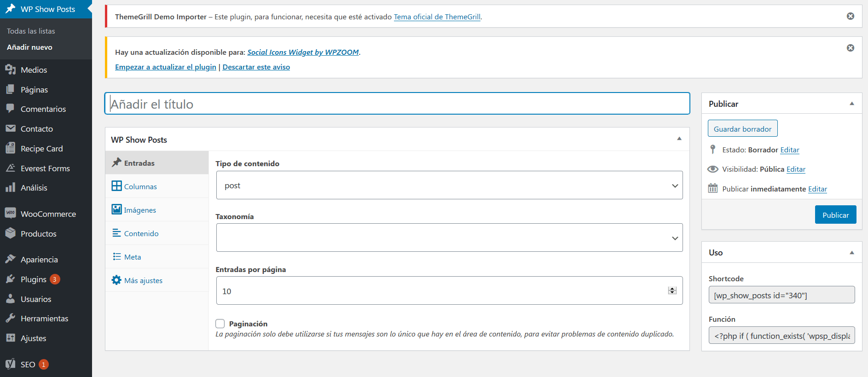868x377 pixels.
Task: Click Descartar este aviso link
Action: coord(256,67)
